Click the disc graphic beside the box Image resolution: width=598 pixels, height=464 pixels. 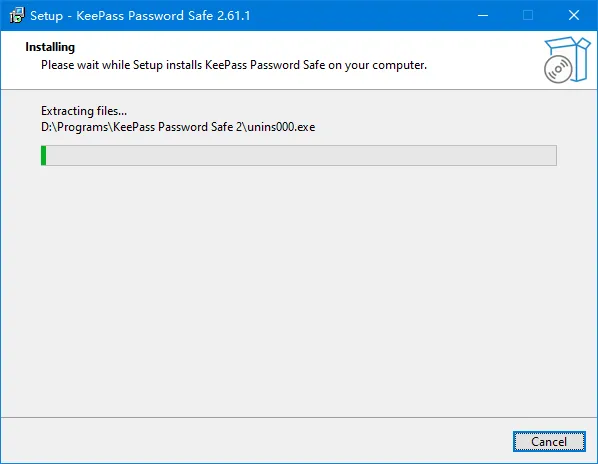[558, 69]
